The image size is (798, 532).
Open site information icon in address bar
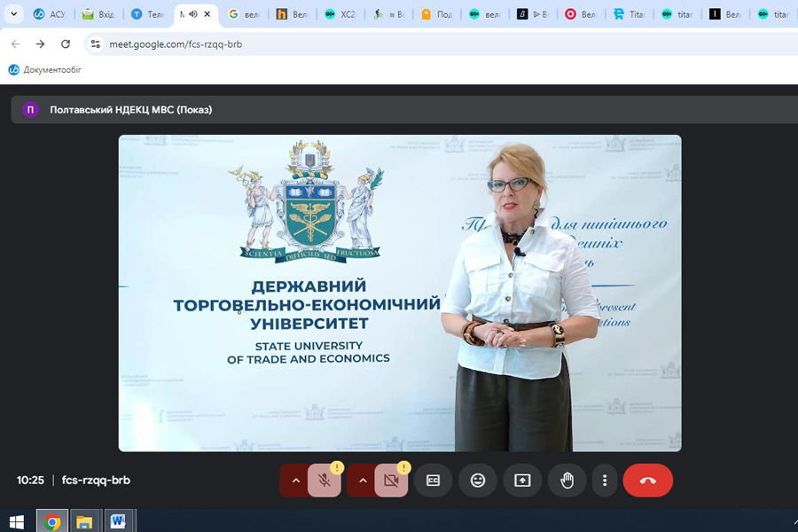click(x=95, y=44)
